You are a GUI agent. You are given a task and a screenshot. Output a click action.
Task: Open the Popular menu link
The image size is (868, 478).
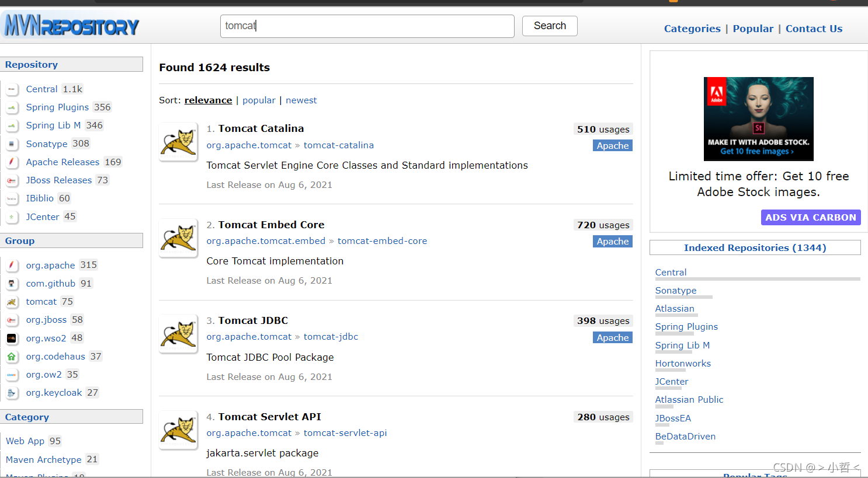pos(753,29)
